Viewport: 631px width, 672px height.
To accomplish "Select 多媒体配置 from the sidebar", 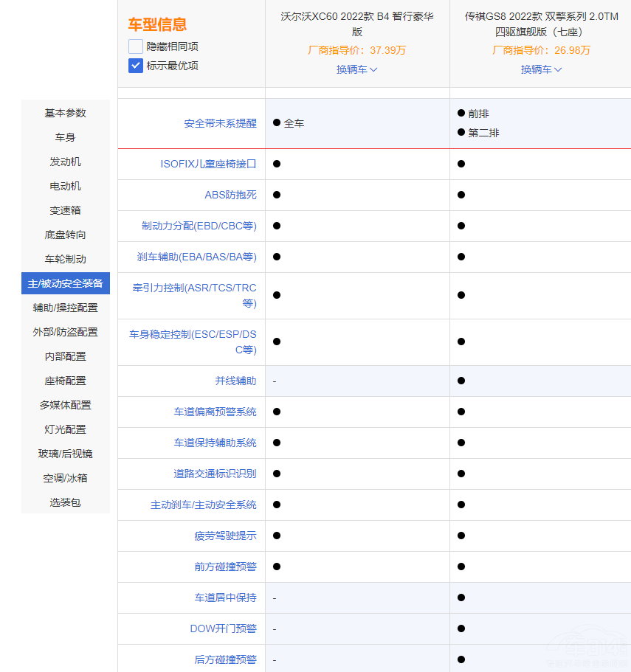I will [65, 405].
